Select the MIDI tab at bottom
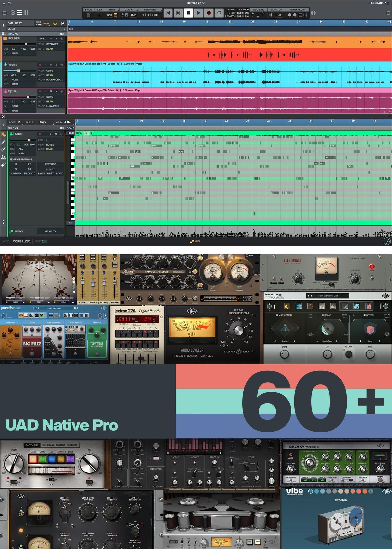392x549 pixels. (x=195, y=241)
